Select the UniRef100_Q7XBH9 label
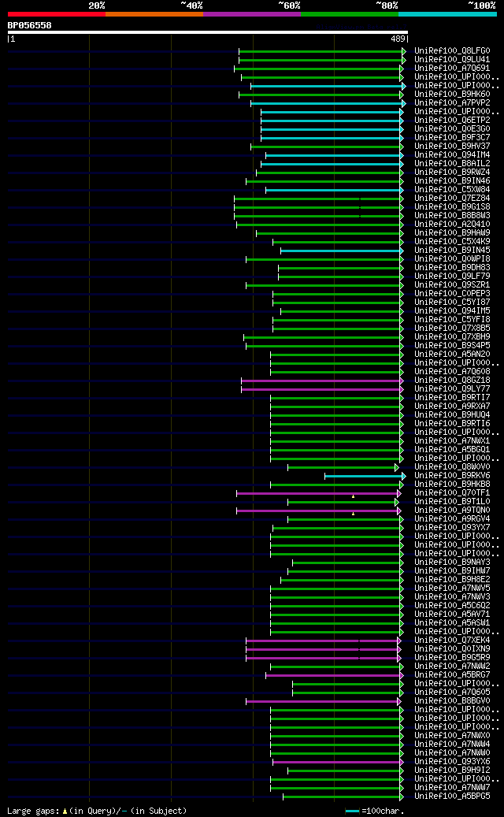This screenshot has height=817, width=504. [452, 336]
